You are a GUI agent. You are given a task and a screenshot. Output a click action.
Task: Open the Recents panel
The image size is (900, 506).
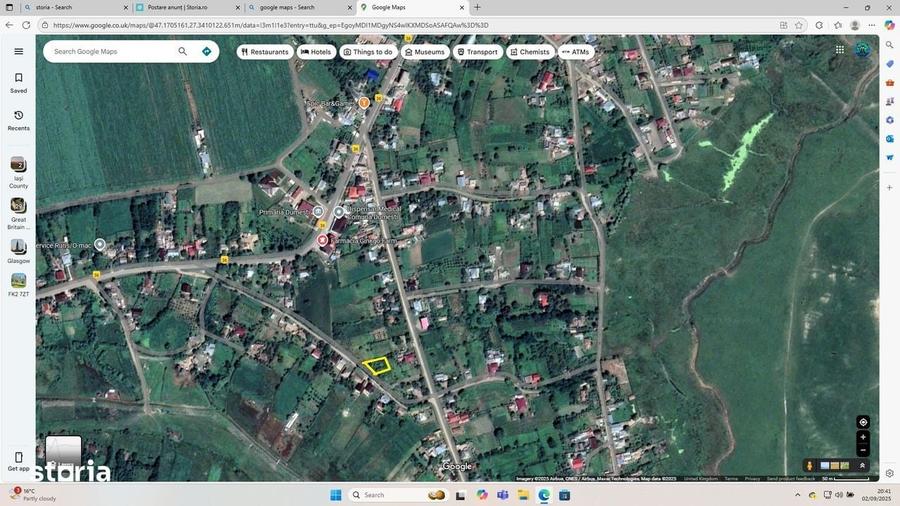point(18,120)
